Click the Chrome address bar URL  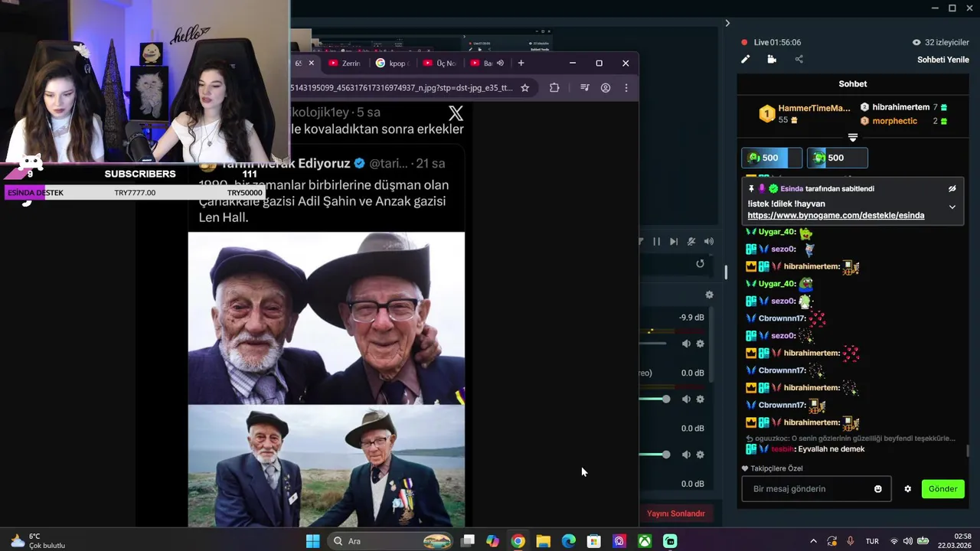click(x=401, y=88)
